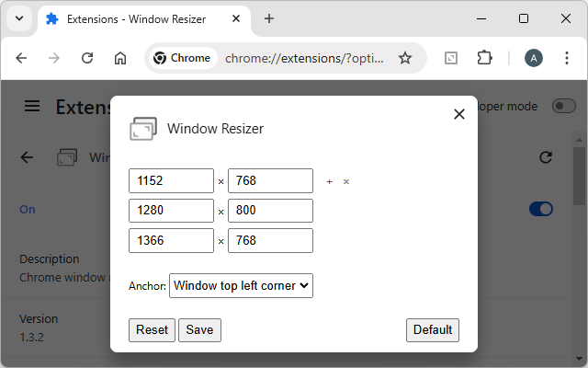Add a size row with plus icon

[329, 182]
